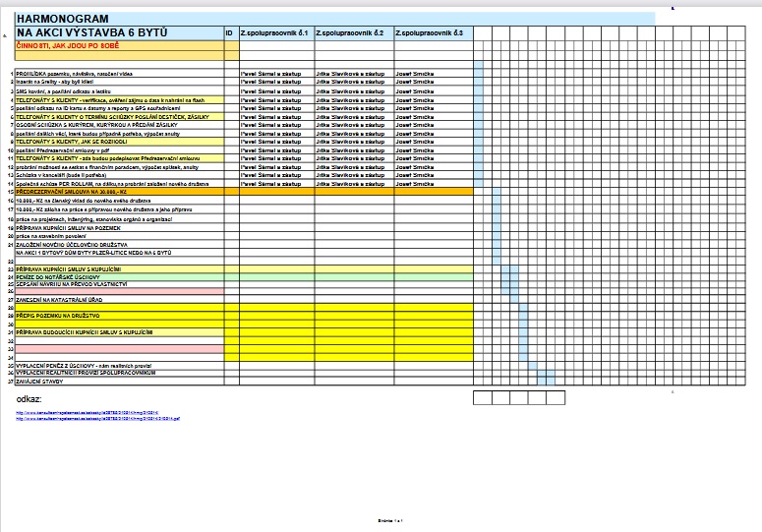
Task: Select row 19 'PŘÍPRAVA KUPNÍCH SMLUV NA POZEMEK'
Action: (x=120, y=228)
